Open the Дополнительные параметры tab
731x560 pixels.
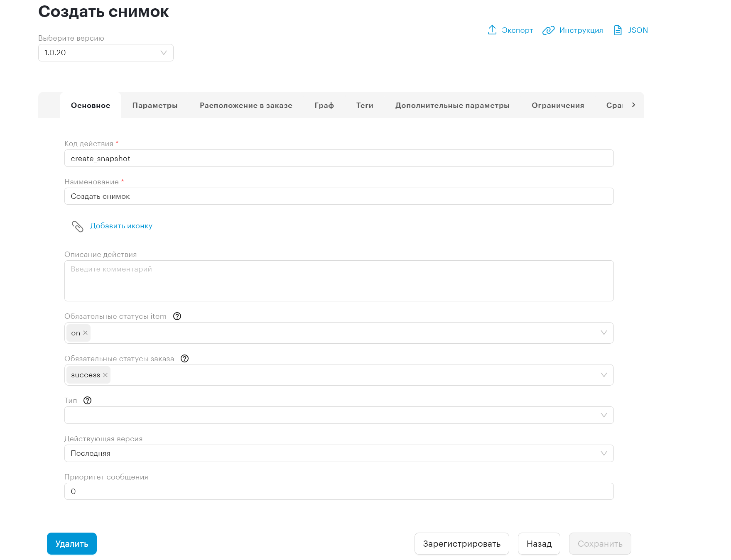452,105
